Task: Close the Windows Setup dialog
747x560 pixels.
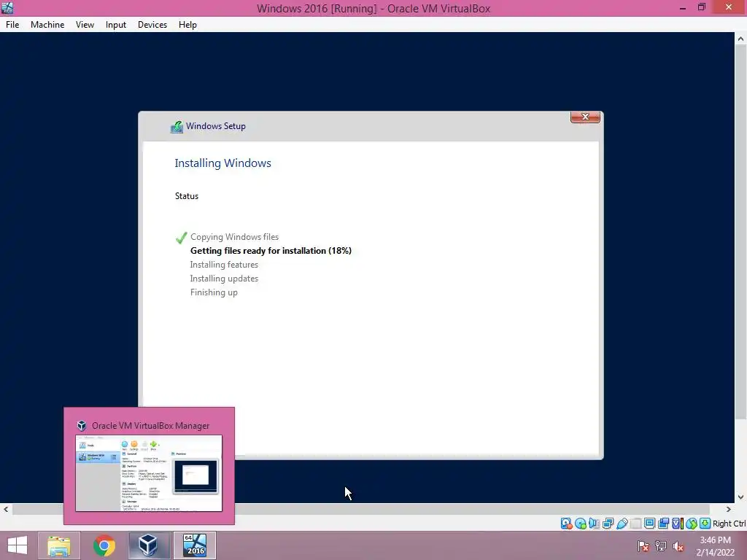Action: point(586,117)
